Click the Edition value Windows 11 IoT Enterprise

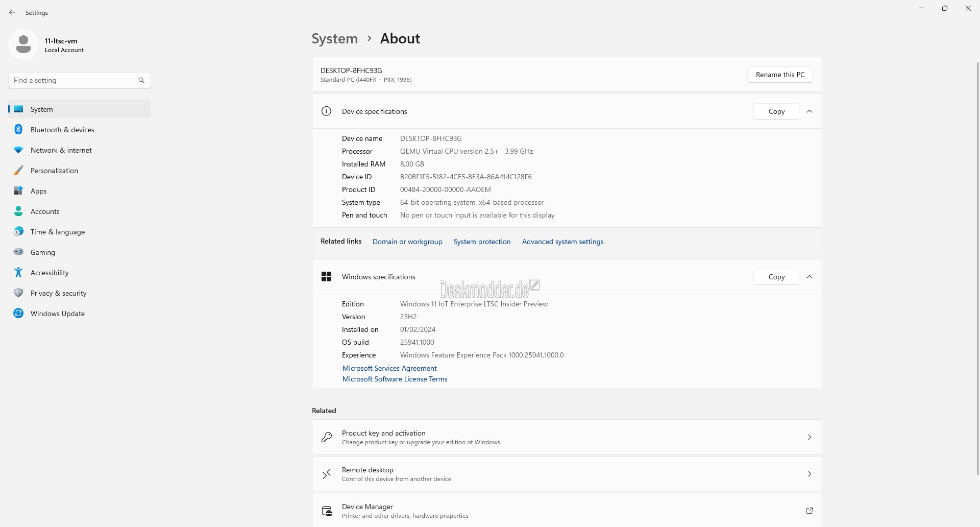click(474, 304)
